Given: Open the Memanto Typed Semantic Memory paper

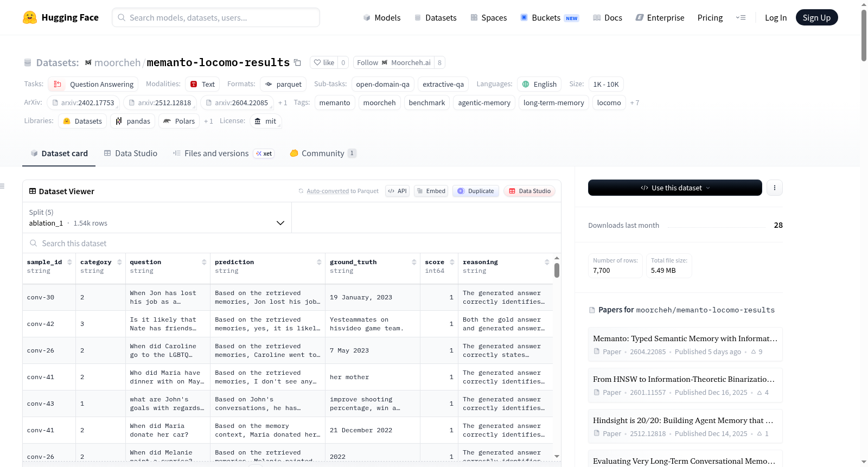Looking at the screenshot, I should pos(685,344).
